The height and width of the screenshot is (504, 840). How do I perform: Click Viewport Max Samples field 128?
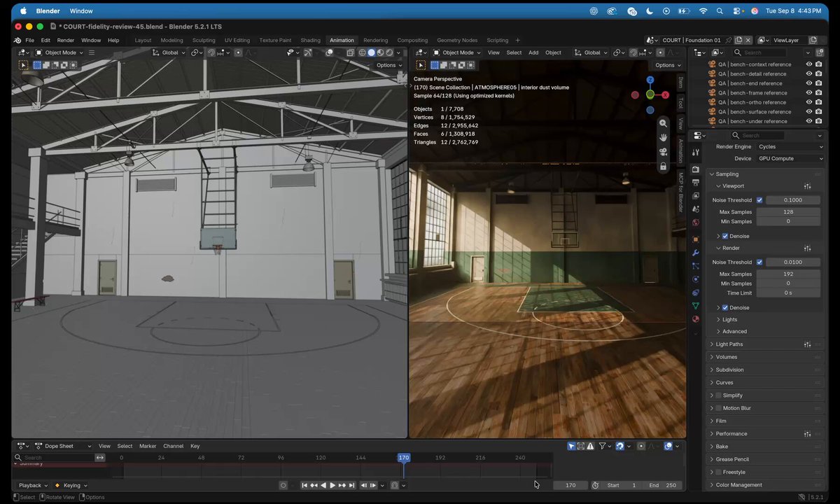[788, 212]
